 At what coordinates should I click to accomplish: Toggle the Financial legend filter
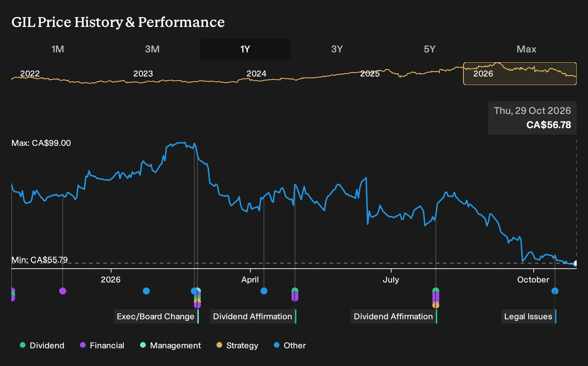(x=102, y=345)
